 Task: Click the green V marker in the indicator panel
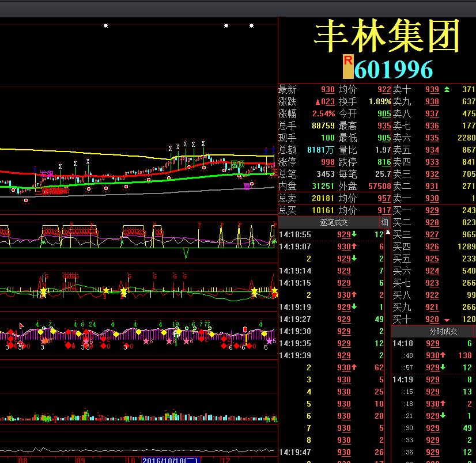186,253
